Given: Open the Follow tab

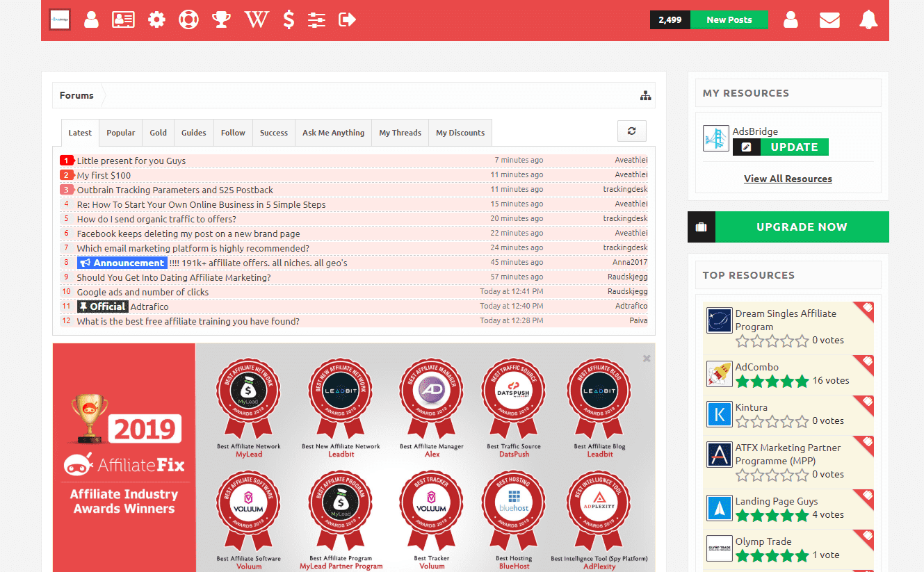Looking at the screenshot, I should (233, 133).
